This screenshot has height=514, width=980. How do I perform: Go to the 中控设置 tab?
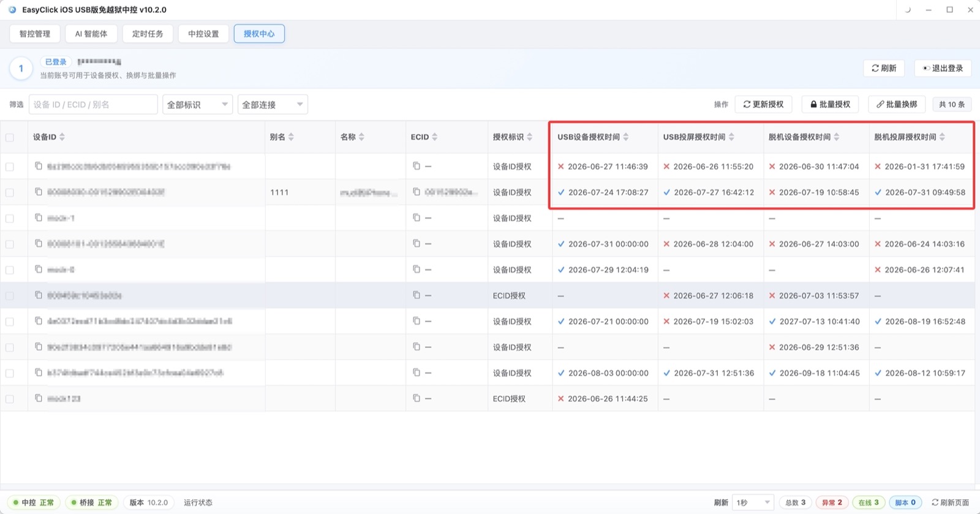203,34
